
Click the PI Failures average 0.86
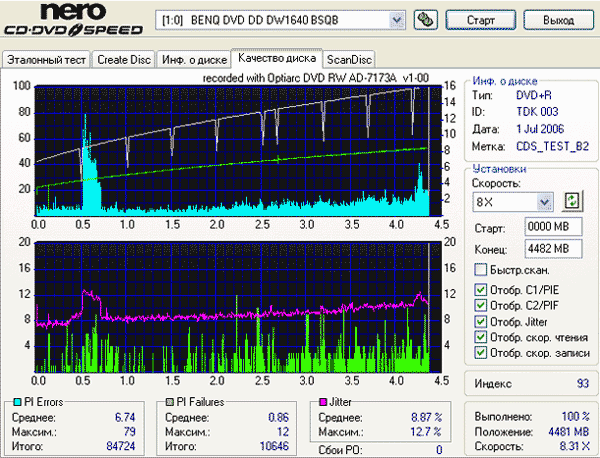click(278, 417)
